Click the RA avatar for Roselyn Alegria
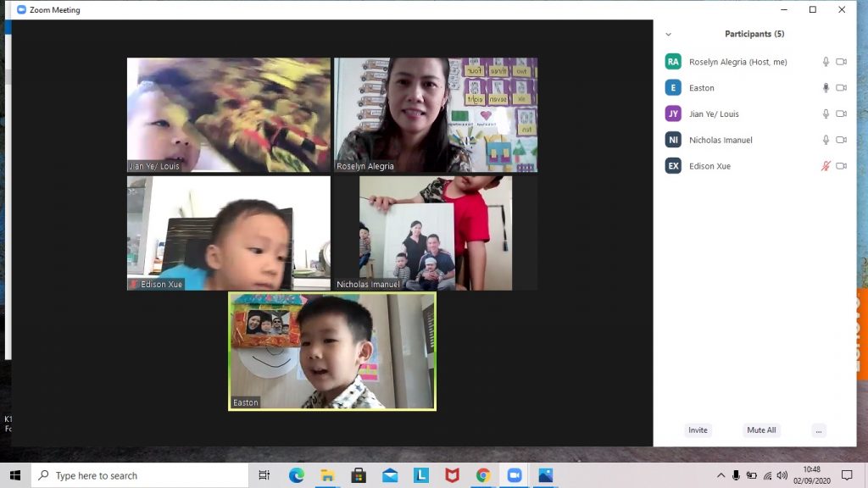Image resolution: width=868 pixels, height=488 pixels. [673, 62]
